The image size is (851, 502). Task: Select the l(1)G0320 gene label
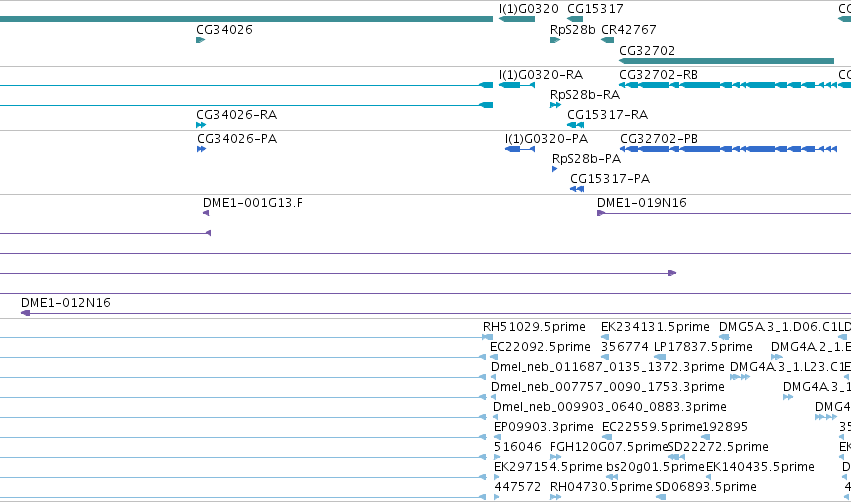click(x=529, y=9)
